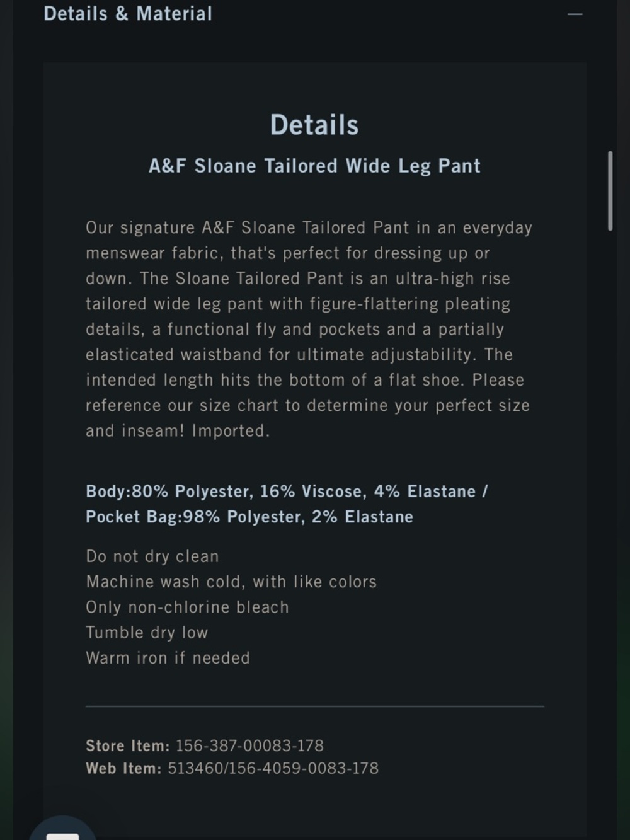The image size is (630, 840).
Task: Click the 'Machine wash cold, with like colors' line
Action: click(231, 582)
